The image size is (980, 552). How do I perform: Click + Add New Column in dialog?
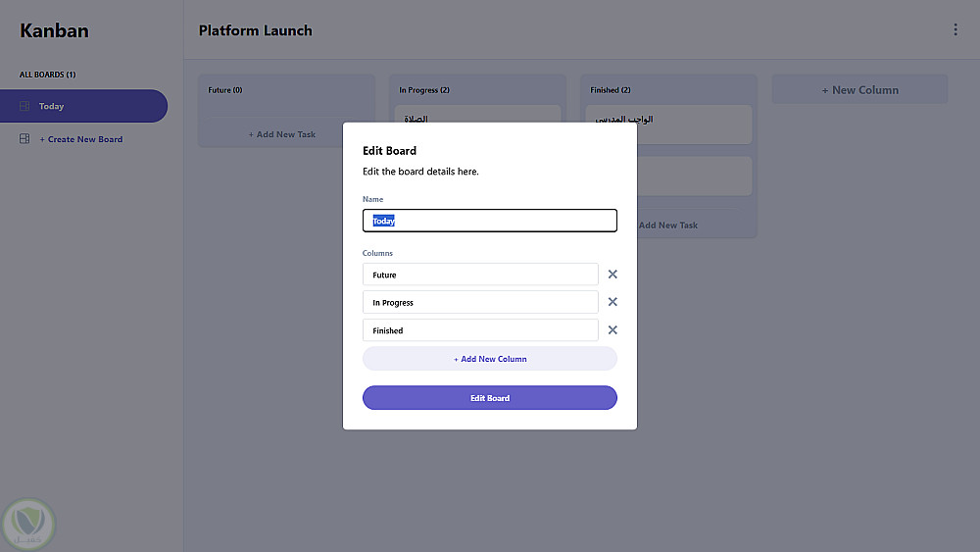click(490, 359)
